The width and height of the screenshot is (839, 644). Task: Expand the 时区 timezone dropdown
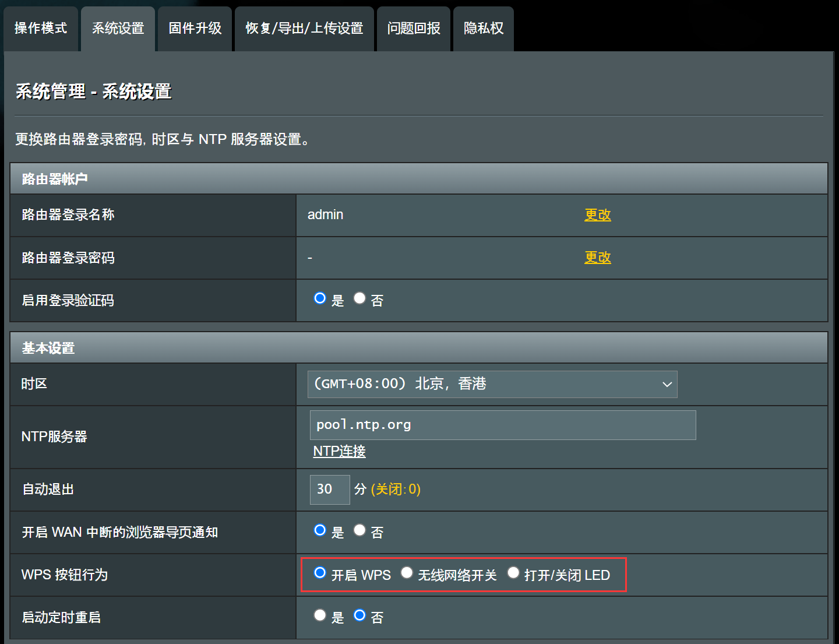[x=492, y=384]
